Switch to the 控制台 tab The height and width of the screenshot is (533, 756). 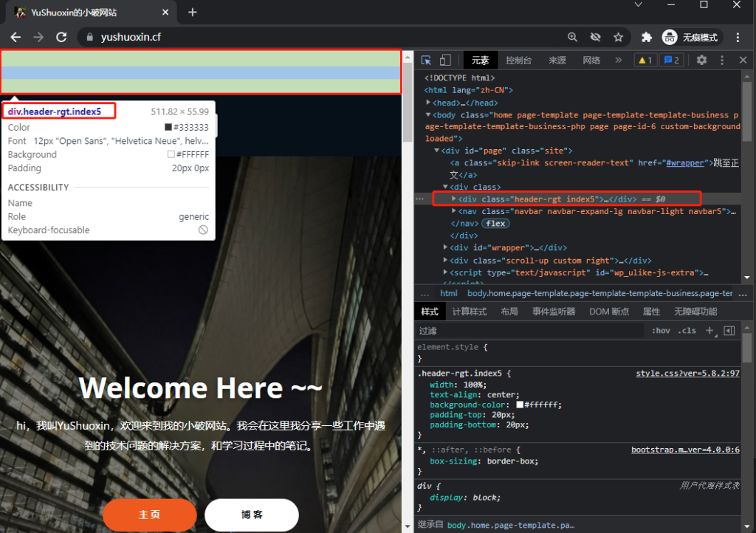click(519, 61)
